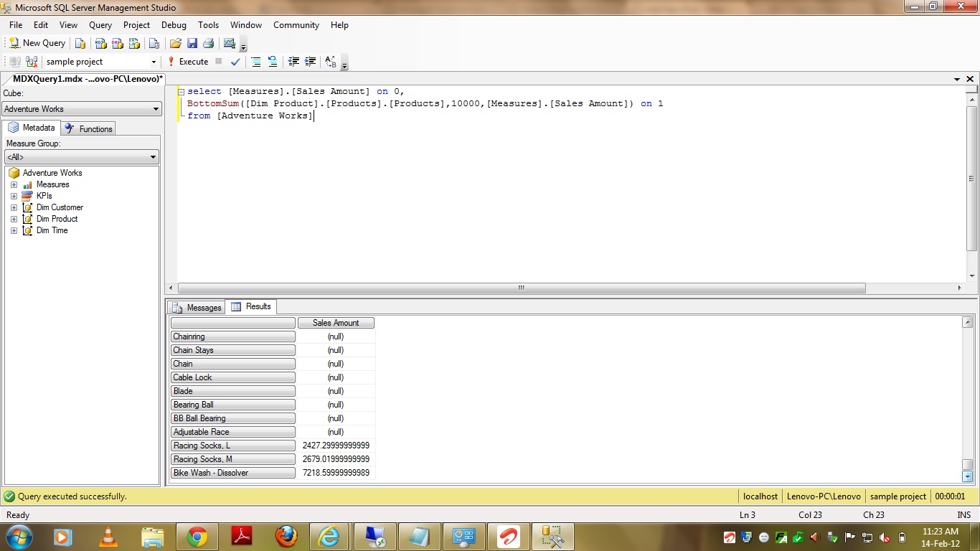Click the Execute query button
This screenshot has height=551, width=980.
188,62
